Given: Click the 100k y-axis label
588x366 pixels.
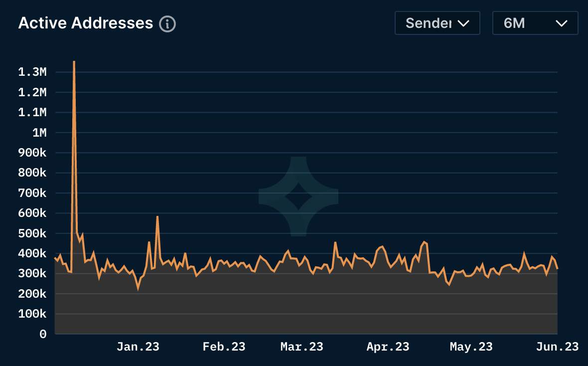Looking at the screenshot, I should (32, 314).
